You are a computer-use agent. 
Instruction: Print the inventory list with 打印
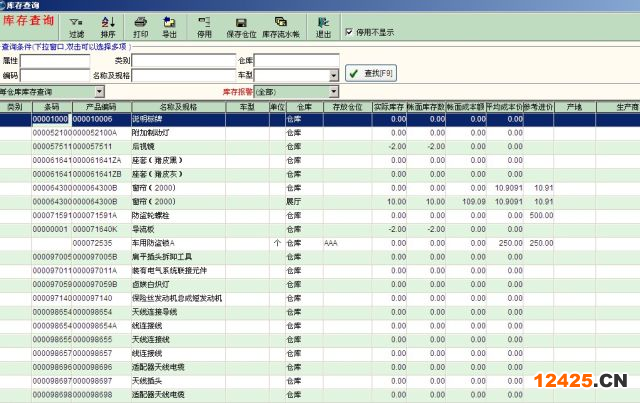(x=141, y=26)
